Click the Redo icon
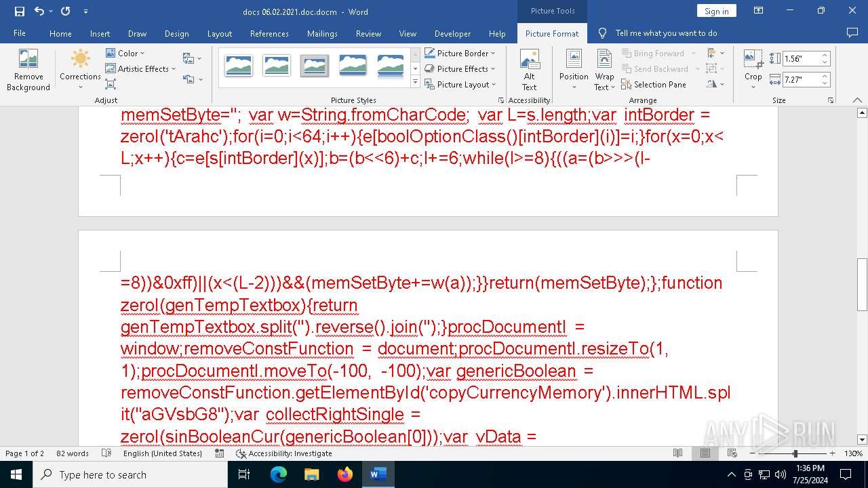The height and width of the screenshot is (488, 868). click(65, 12)
